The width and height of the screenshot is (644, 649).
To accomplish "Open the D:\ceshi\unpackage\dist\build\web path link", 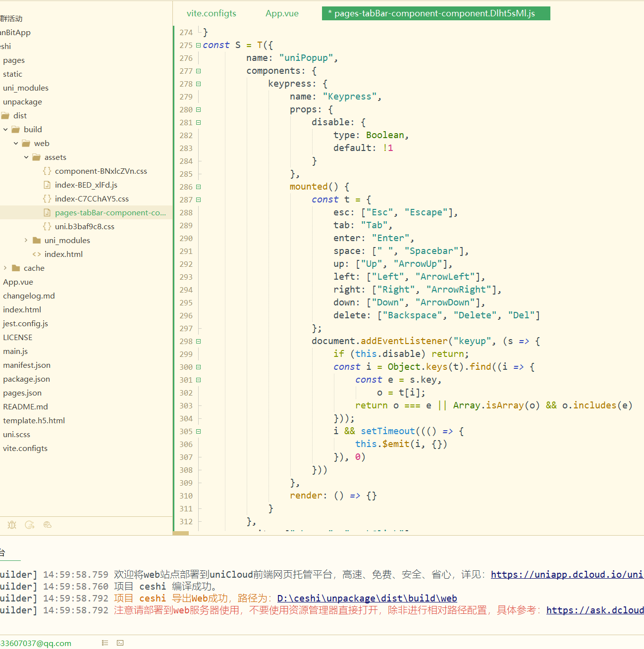I will click(367, 599).
